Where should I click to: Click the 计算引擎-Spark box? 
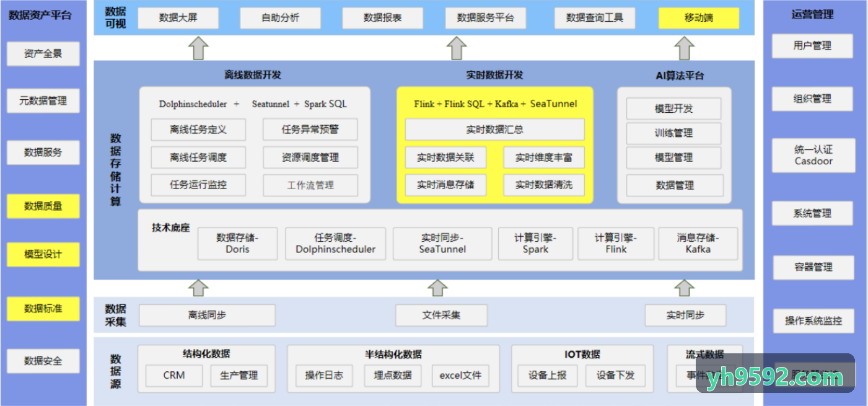535,244
